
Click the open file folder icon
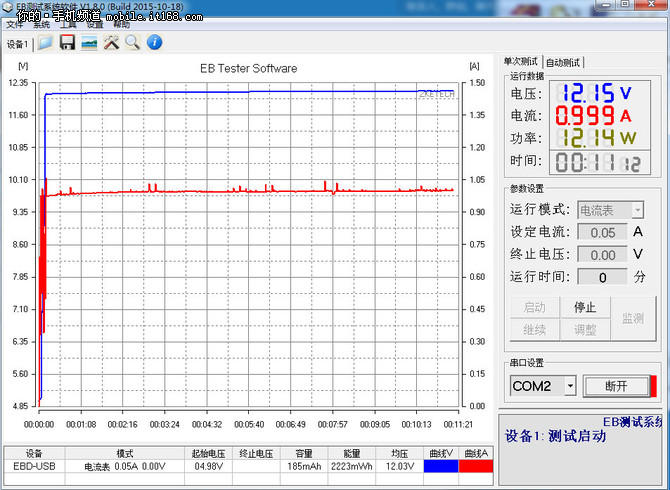[45, 42]
